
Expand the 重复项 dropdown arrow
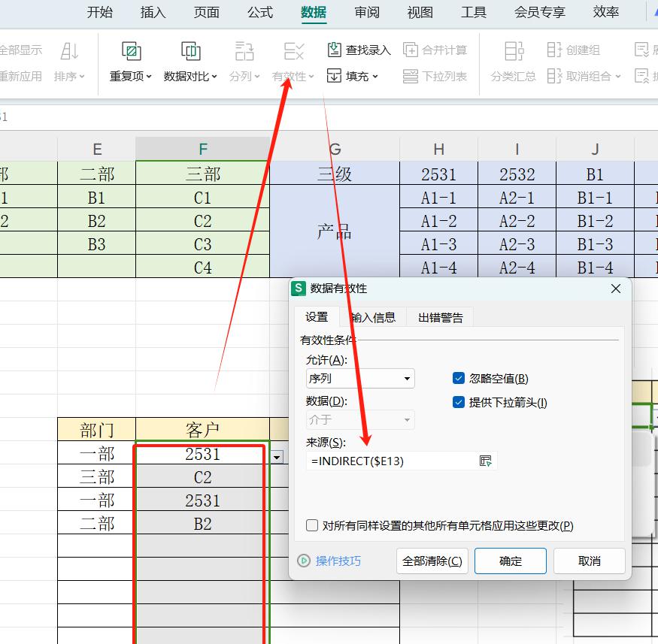(x=149, y=77)
